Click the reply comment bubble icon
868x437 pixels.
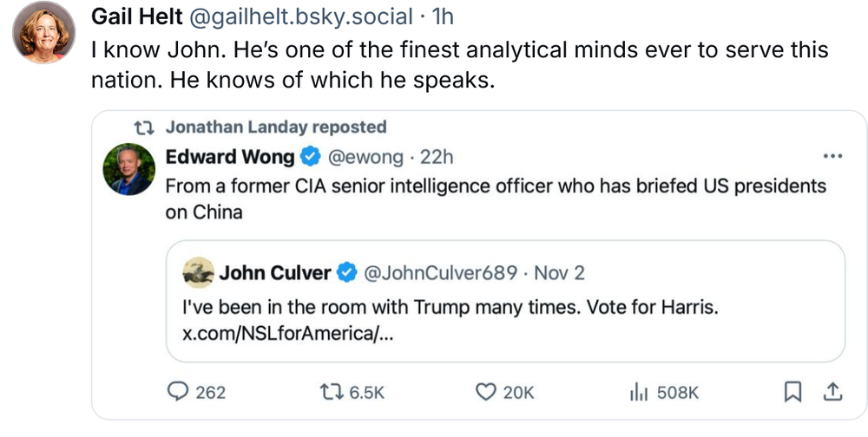178,392
